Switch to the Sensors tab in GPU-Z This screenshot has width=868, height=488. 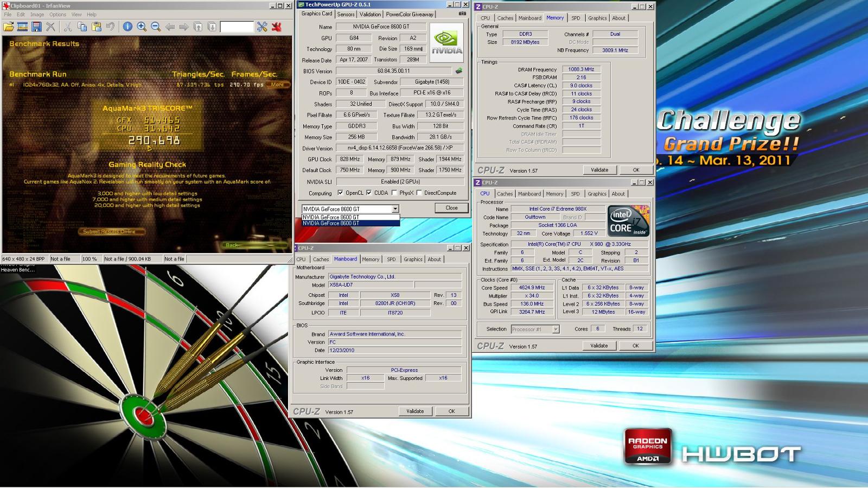(346, 15)
